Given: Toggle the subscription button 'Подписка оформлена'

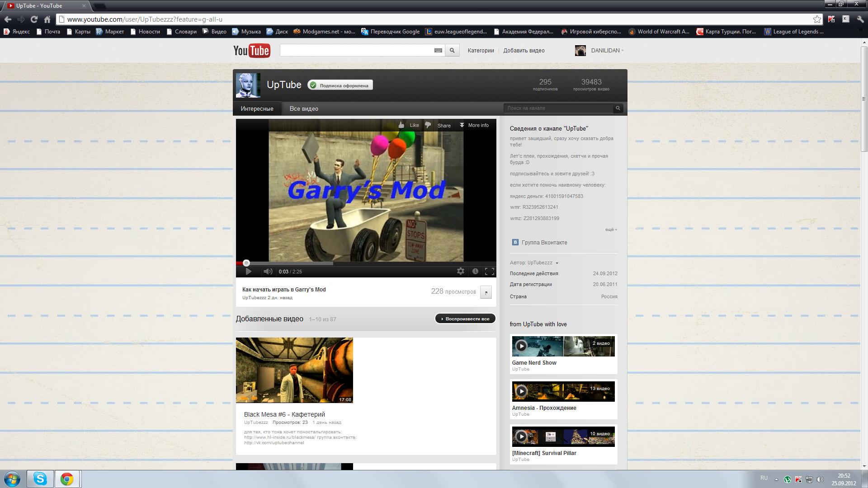Looking at the screenshot, I should coord(340,85).
